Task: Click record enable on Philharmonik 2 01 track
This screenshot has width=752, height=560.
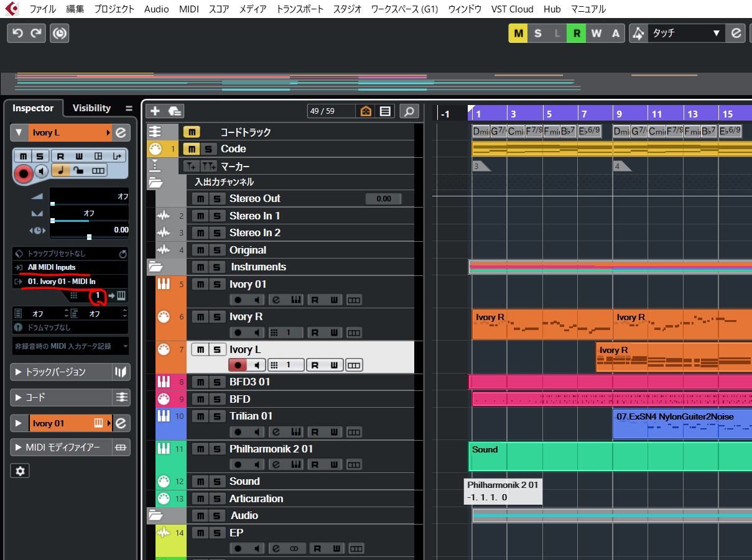Action: click(x=237, y=464)
